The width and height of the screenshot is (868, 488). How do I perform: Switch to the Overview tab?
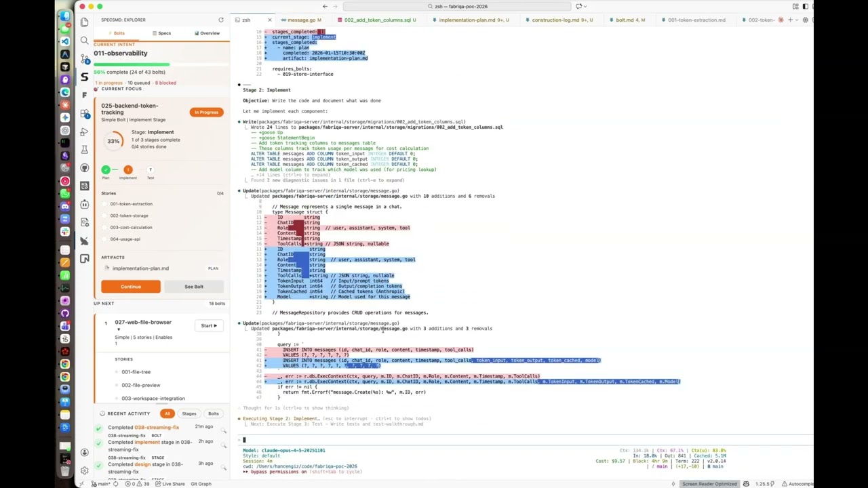click(x=207, y=33)
